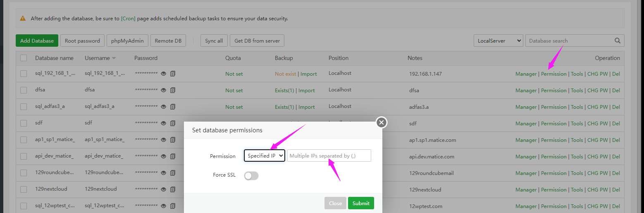Sort by the Username column arrow
644x213 pixels.
click(114, 58)
